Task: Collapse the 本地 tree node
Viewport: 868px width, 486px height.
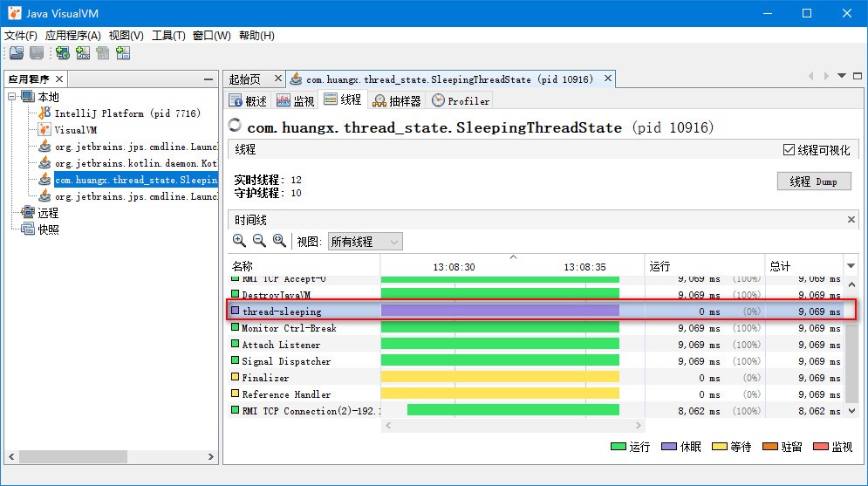Action: [12, 96]
